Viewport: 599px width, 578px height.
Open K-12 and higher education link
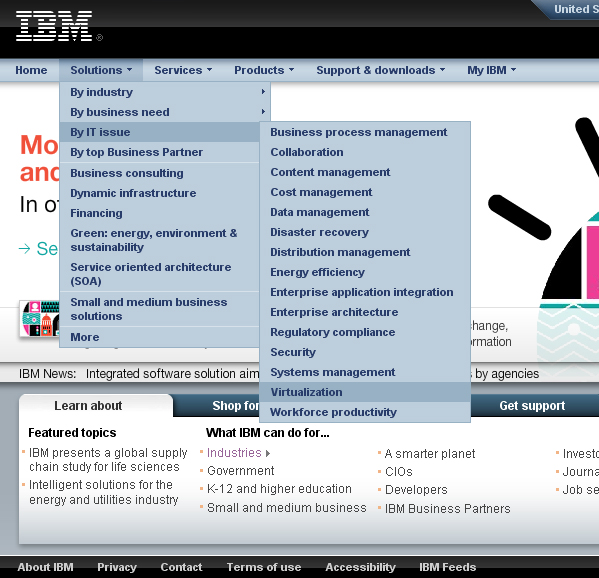[279, 489]
